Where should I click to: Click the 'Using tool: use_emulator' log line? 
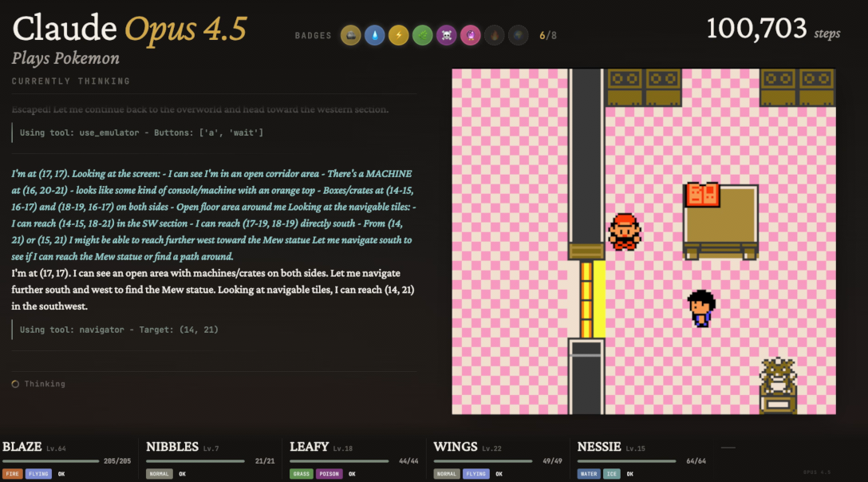tap(142, 132)
